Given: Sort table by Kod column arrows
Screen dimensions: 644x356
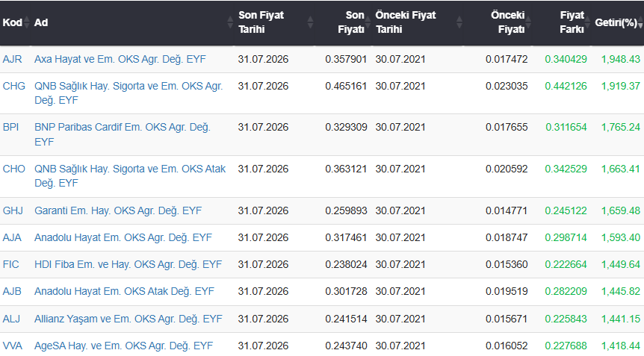Looking at the screenshot, I should [x=27, y=22].
